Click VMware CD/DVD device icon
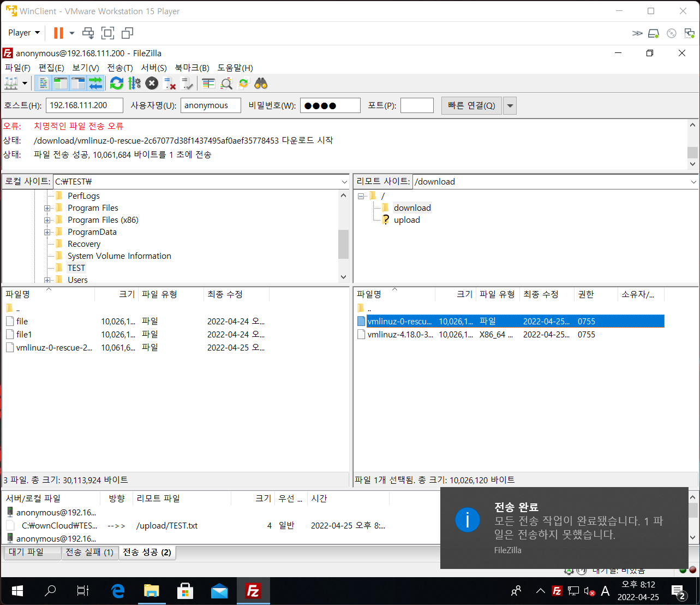The height and width of the screenshot is (605, 700). [x=672, y=33]
